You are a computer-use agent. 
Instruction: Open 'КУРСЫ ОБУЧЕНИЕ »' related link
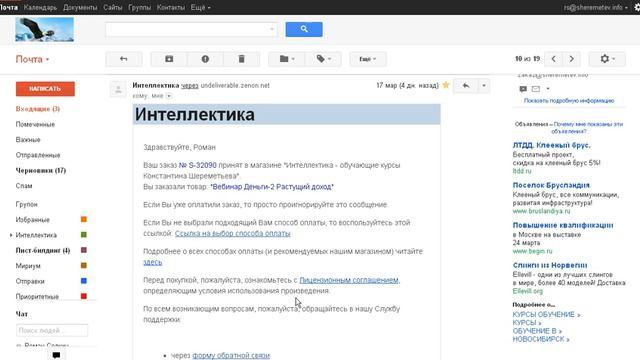tap(546, 315)
